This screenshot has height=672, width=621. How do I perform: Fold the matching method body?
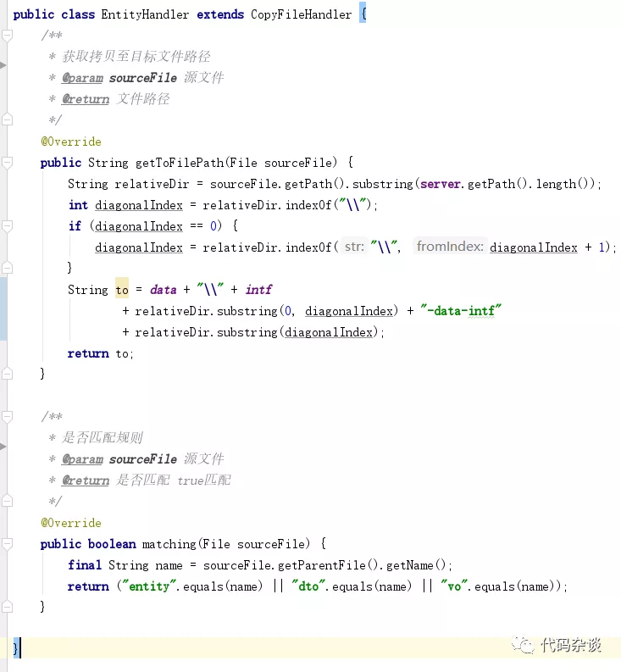(7, 544)
